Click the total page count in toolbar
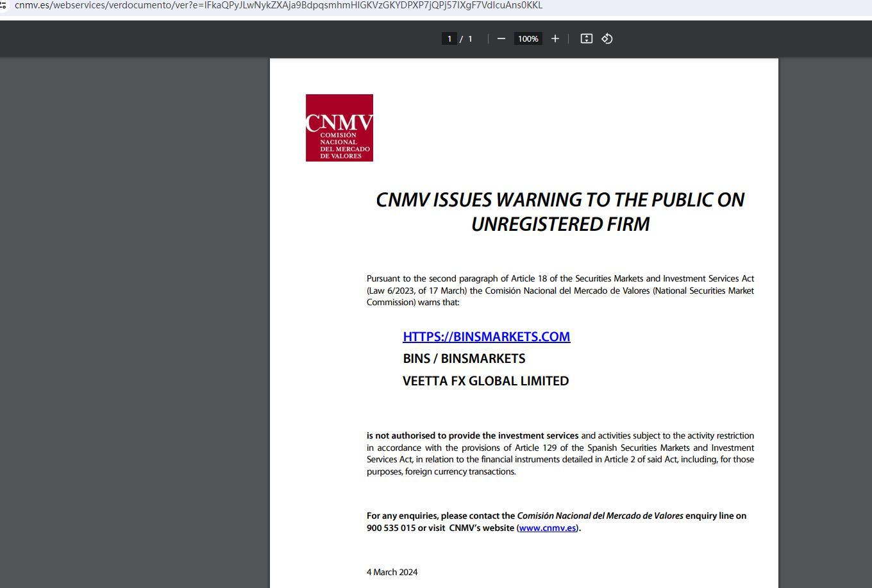872x588 pixels. (x=470, y=39)
